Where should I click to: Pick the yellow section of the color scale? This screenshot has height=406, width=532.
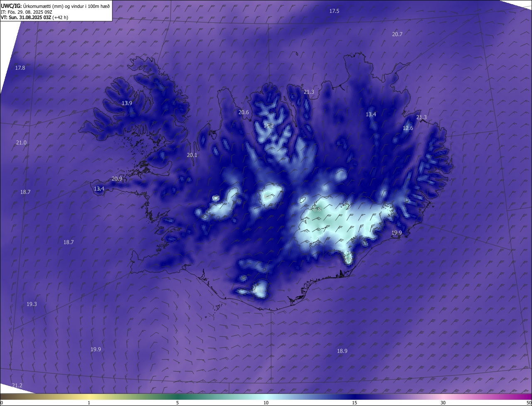point(89,396)
